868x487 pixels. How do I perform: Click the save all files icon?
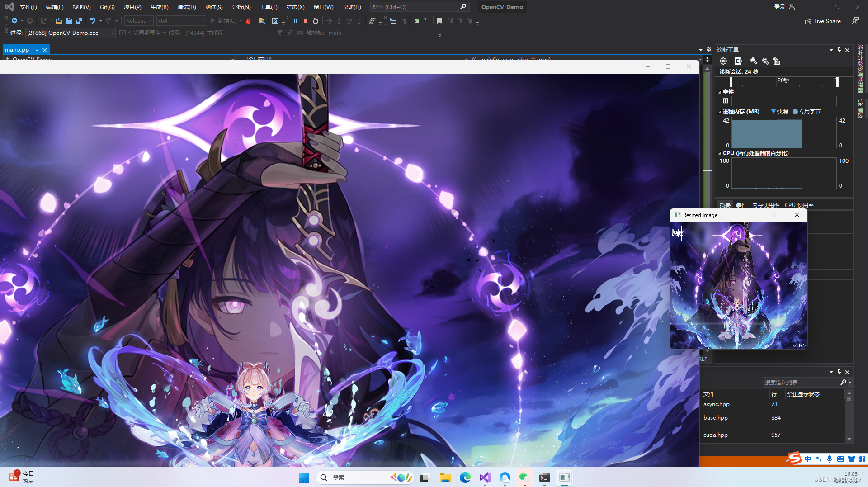click(79, 21)
